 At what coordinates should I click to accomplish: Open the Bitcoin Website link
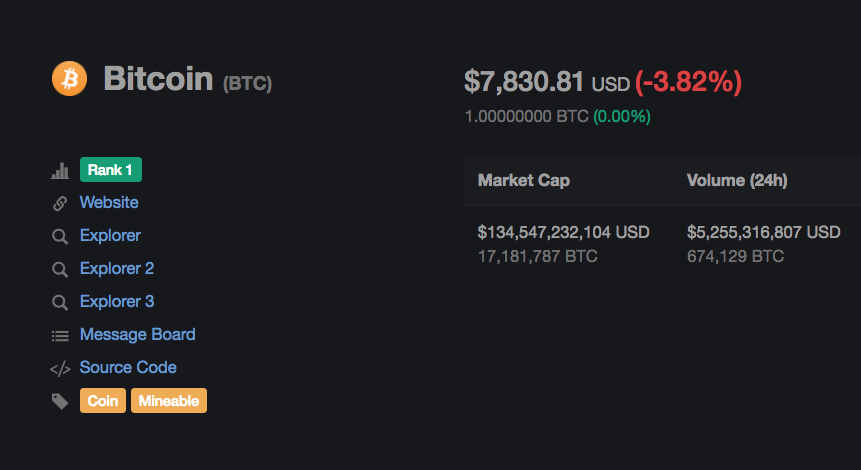point(109,203)
